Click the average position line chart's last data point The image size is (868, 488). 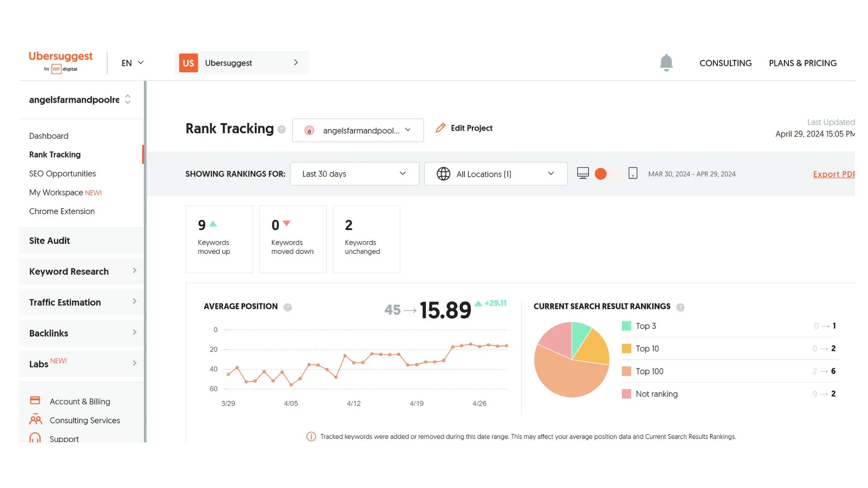pos(506,346)
